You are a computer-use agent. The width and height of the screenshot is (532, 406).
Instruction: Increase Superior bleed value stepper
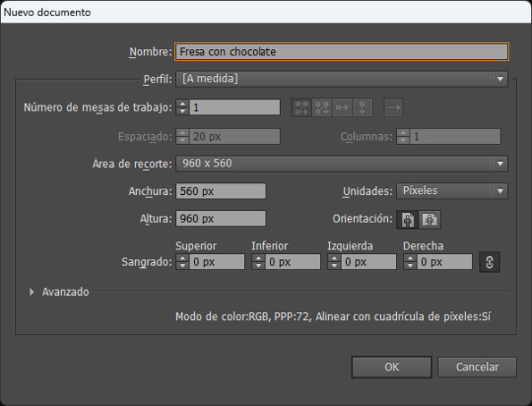pos(182,258)
